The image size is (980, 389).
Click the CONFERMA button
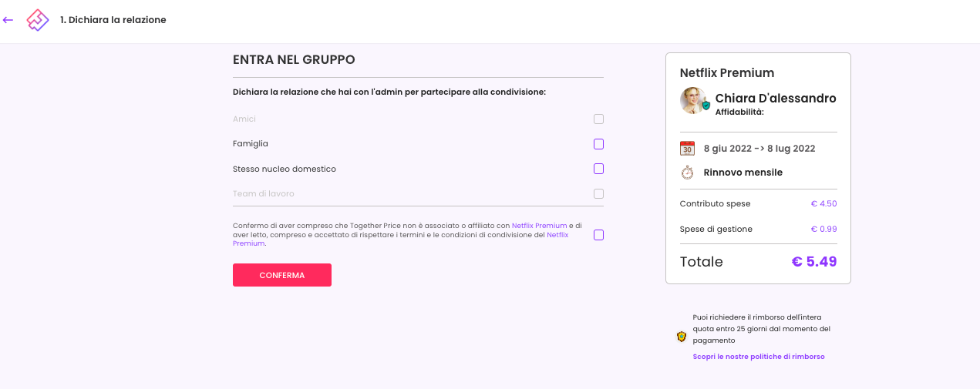point(282,275)
